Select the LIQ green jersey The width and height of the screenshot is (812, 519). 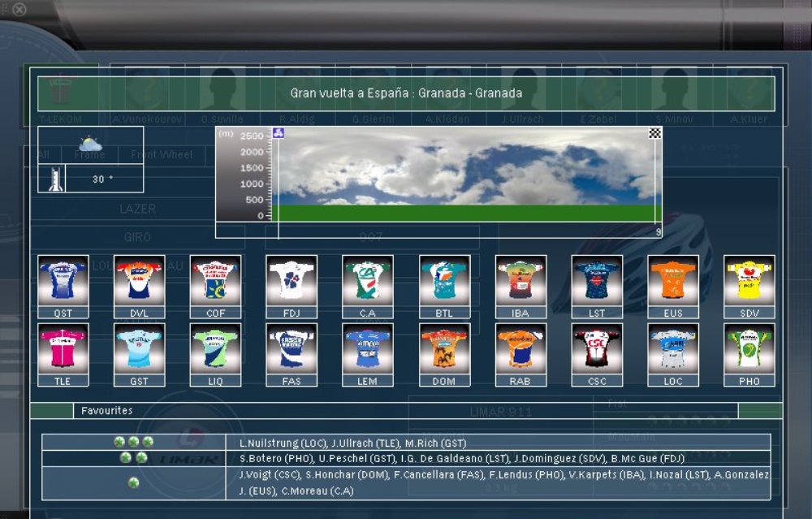pos(215,349)
